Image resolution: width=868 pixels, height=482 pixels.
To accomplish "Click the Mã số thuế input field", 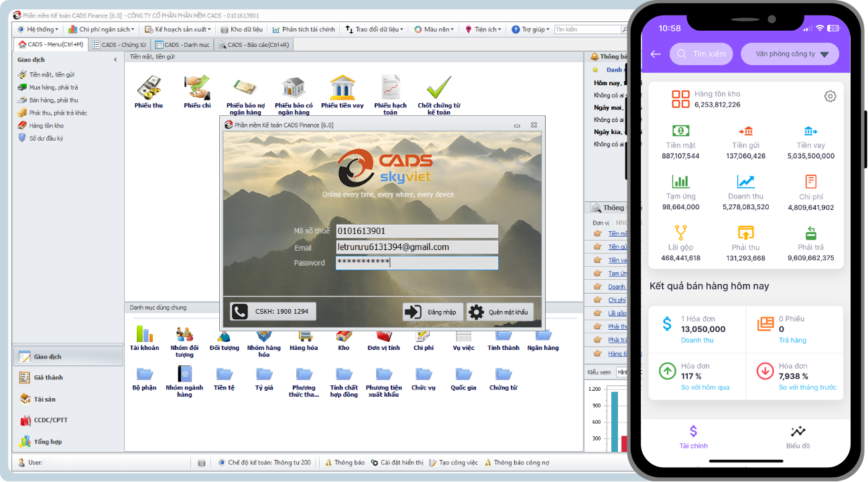I will tap(417, 231).
